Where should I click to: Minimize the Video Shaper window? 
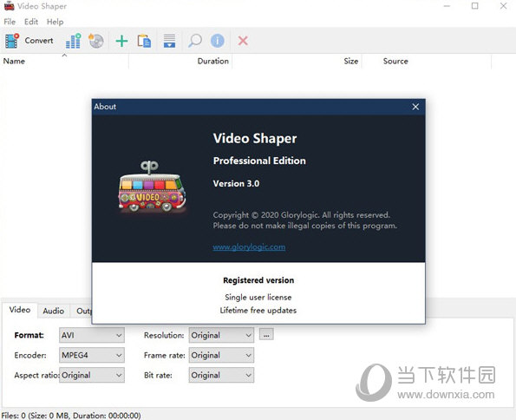[x=447, y=6]
